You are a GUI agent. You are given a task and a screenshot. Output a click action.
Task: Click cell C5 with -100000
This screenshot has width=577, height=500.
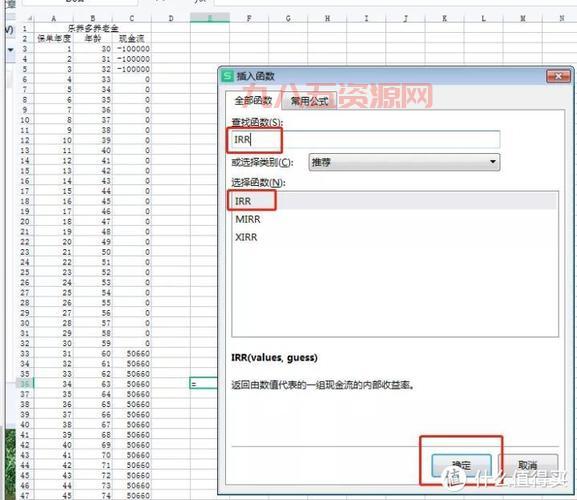click(132, 69)
